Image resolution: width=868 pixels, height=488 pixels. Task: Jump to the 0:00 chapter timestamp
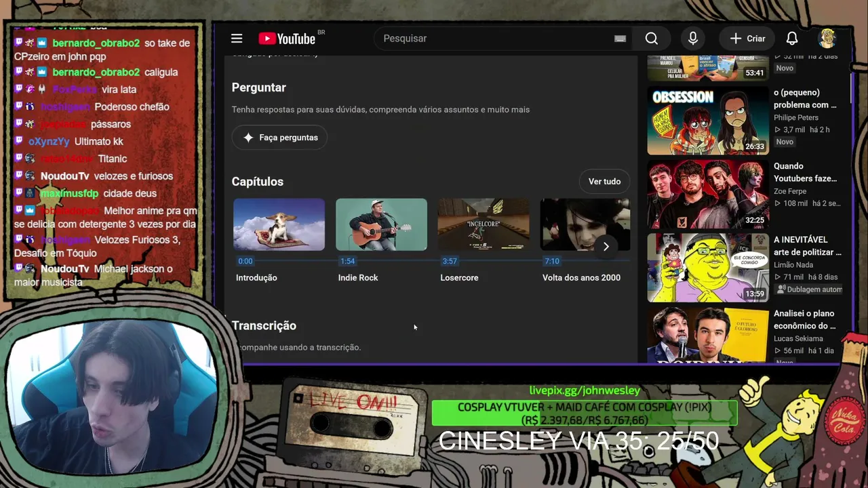pyautogui.click(x=245, y=261)
